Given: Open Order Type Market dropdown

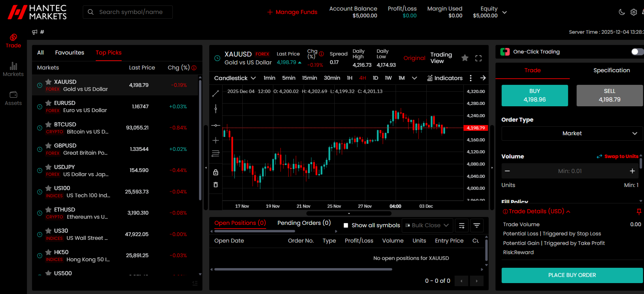Looking at the screenshot, I should pyautogui.click(x=572, y=134).
